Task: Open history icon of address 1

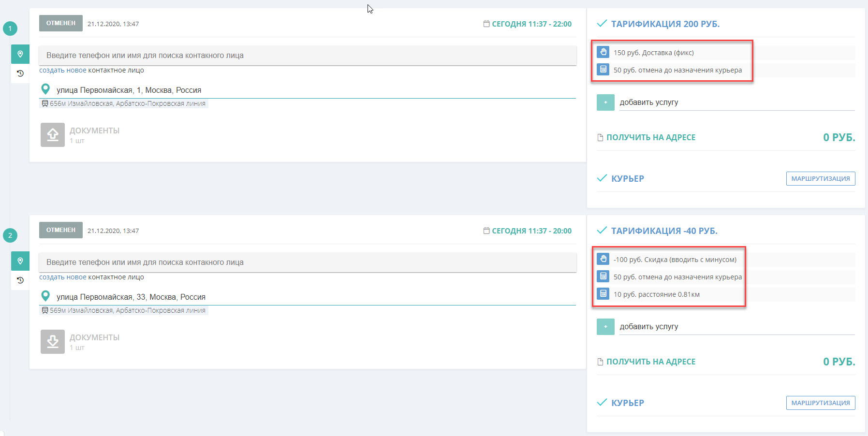Action: click(x=20, y=73)
